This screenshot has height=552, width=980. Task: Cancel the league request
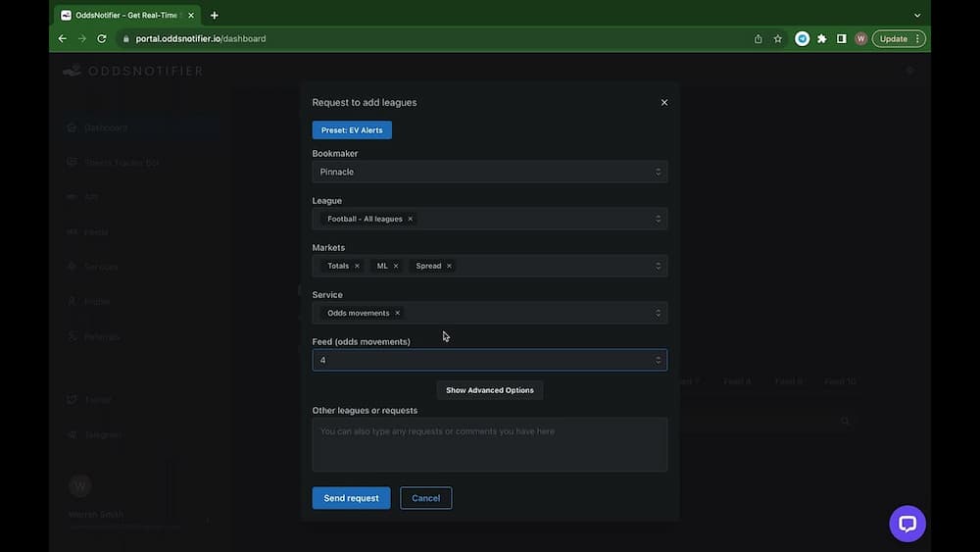(425, 498)
